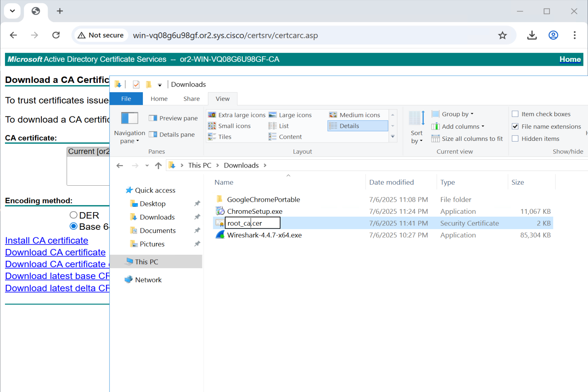
Task: Click the Home link in banner
Action: 570,59
